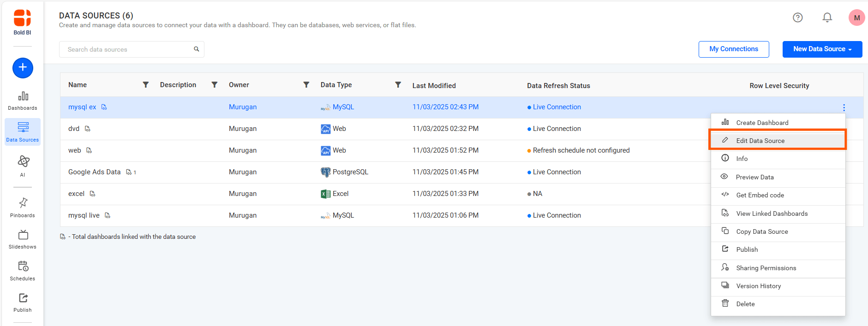Viewport: 868px width, 326px height.
Task: Click the help question mark icon
Action: 798,18
